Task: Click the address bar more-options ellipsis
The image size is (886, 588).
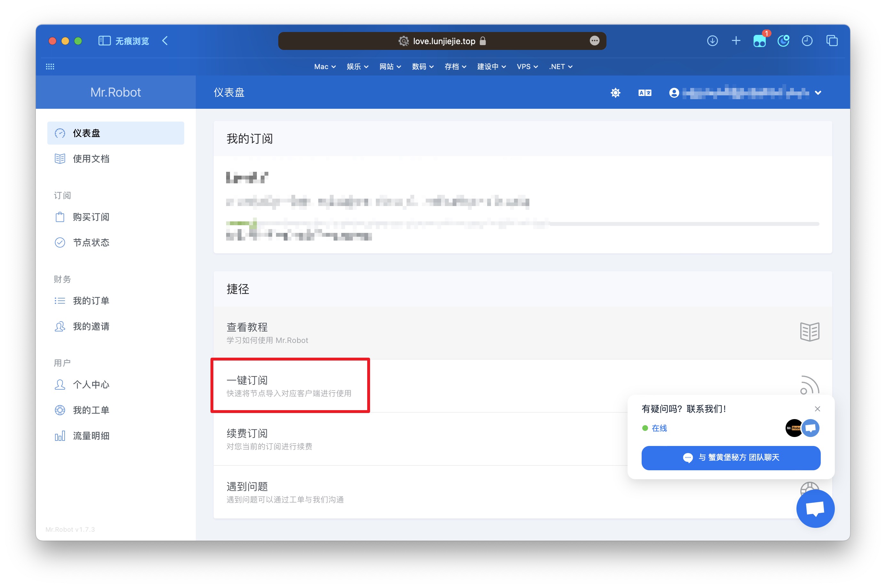Action: click(x=594, y=41)
